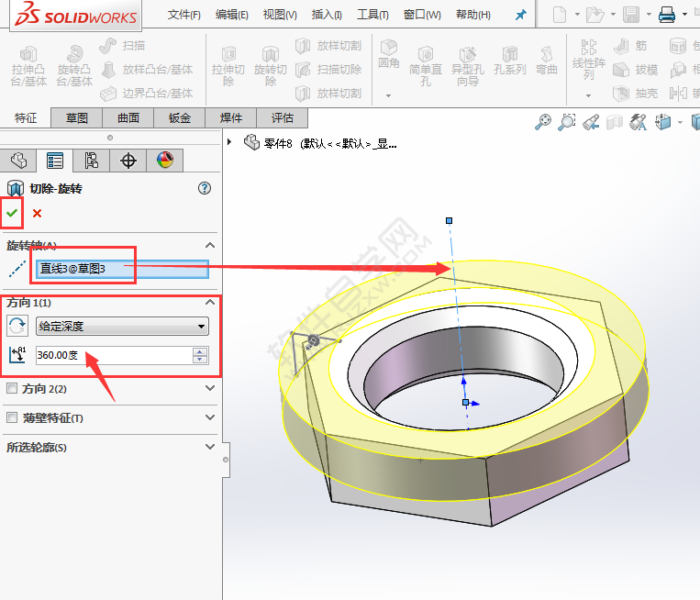700x600 pixels.
Task: Open the DisplayManager color sphere tab
Action: coord(165,161)
